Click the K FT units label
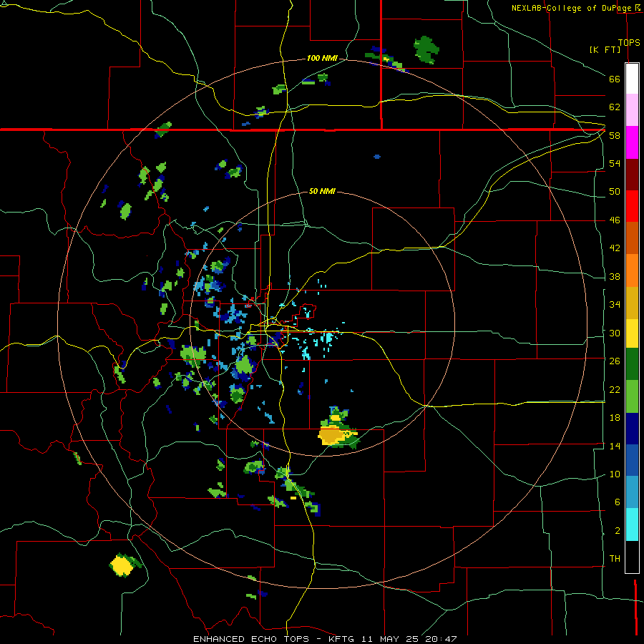The width and height of the screenshot is (644, 644). [x=605, y=49]
